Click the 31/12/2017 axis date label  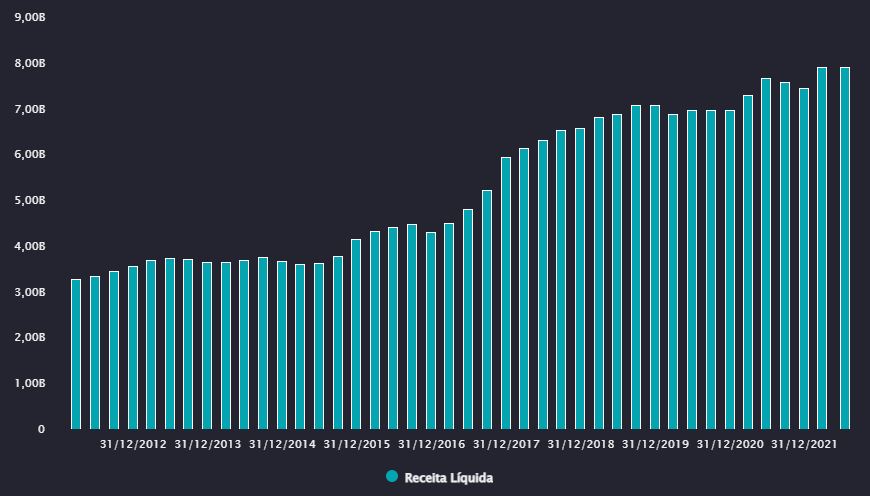click(x=506, y=444)
